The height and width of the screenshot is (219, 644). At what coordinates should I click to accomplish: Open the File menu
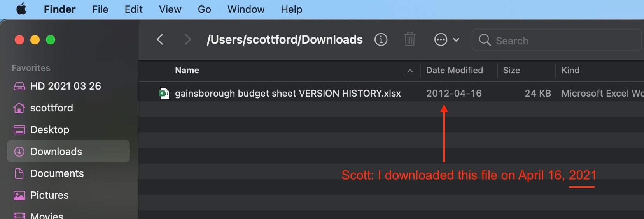click(x=100, y=9)
